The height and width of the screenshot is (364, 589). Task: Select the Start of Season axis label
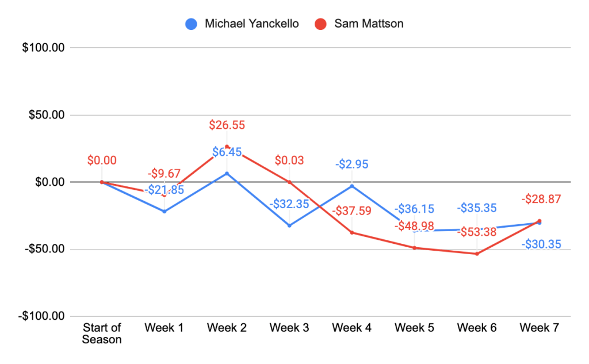(102, 334)
